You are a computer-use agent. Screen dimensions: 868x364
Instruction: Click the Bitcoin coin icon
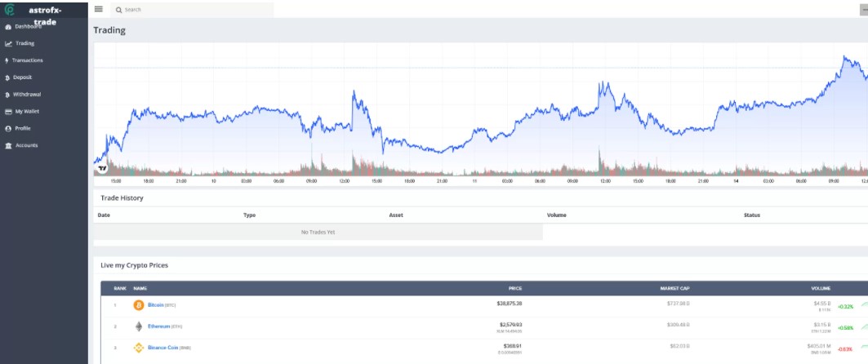138,304
